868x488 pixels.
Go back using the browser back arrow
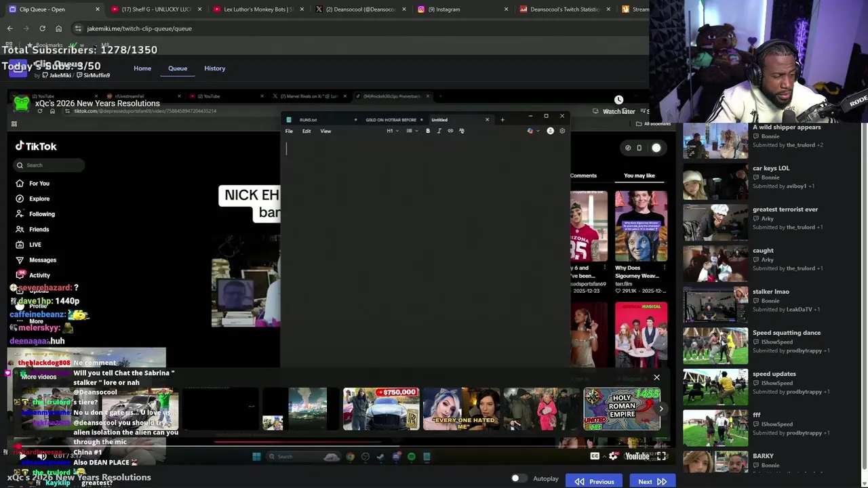[9, 28]
